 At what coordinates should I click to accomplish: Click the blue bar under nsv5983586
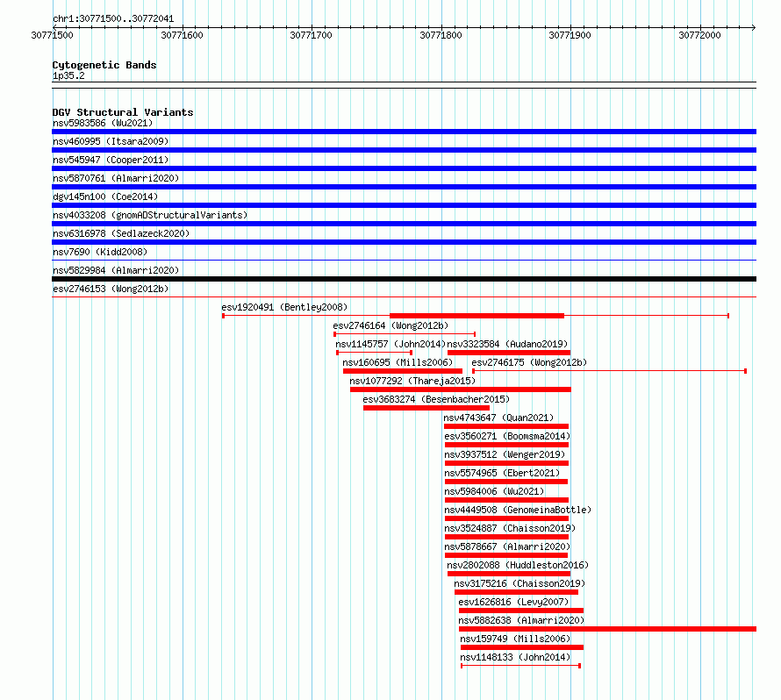(404, 132)
